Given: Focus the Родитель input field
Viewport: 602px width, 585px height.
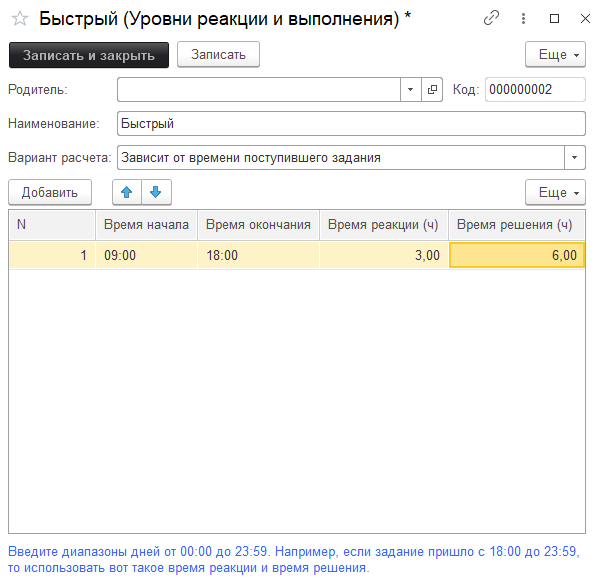Looking at the screenshot, I should tap(259, 89).
